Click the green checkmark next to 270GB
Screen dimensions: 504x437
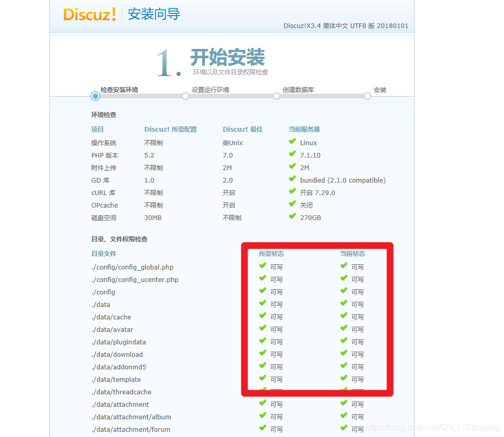[x=292, y=216]
